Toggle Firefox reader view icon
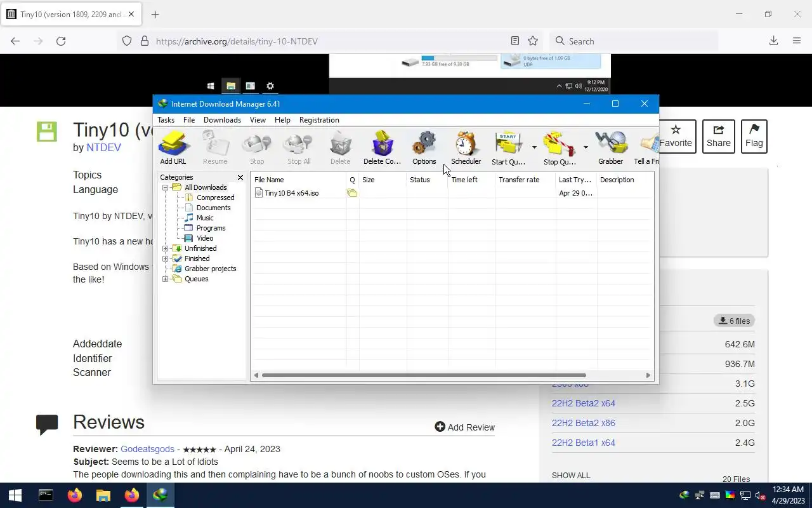Image resolution: width=812 pixels, height=508 pixels. pyautogui.click(x=515, y=41)
